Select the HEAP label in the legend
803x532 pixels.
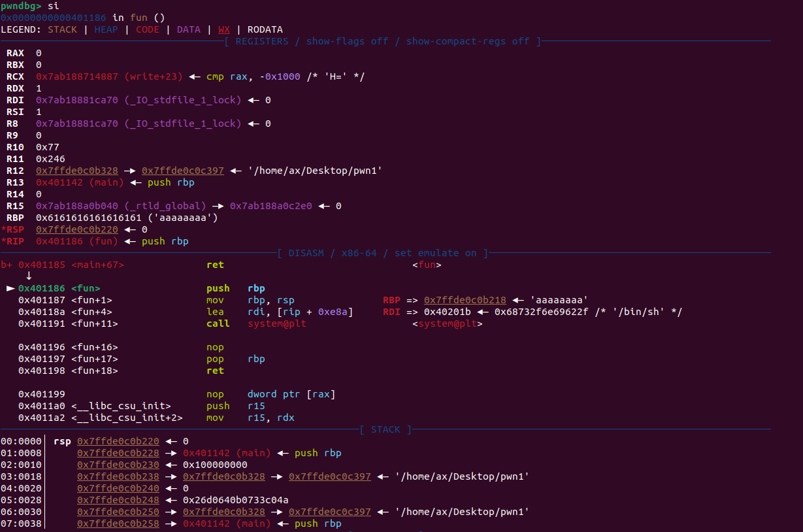pyautogui.click(x=108, y=29)
